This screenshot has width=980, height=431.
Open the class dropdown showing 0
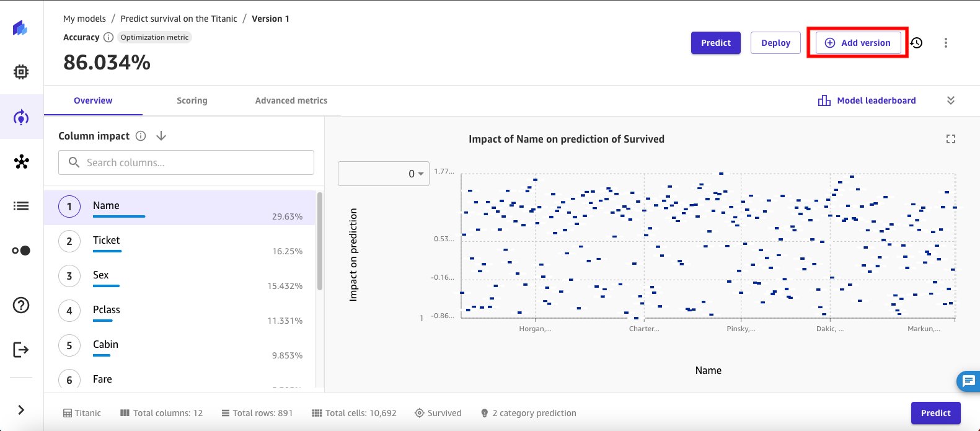[x=384, y=174]
